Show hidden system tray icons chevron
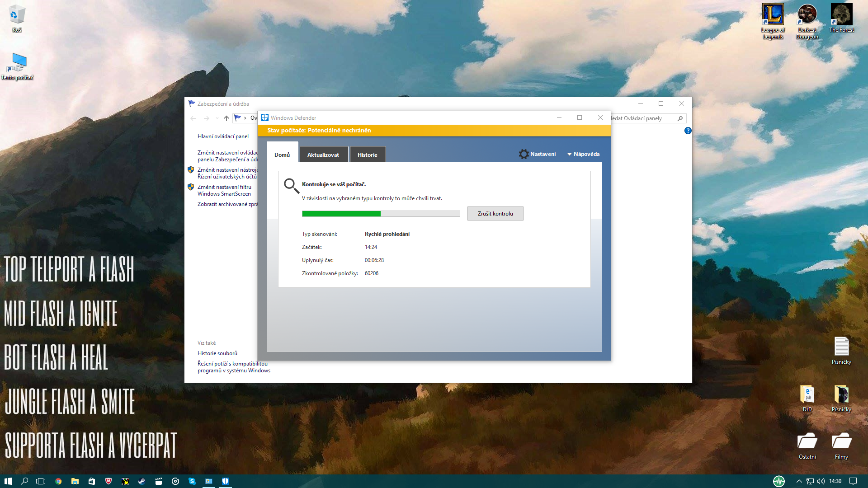This screenshot has height=488, width=868. 799,481
